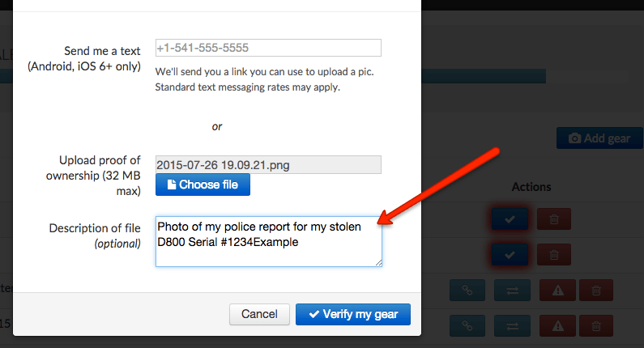Click the third row's trash icon
This screenshot has width=644, height=348.
pos(596,290)
